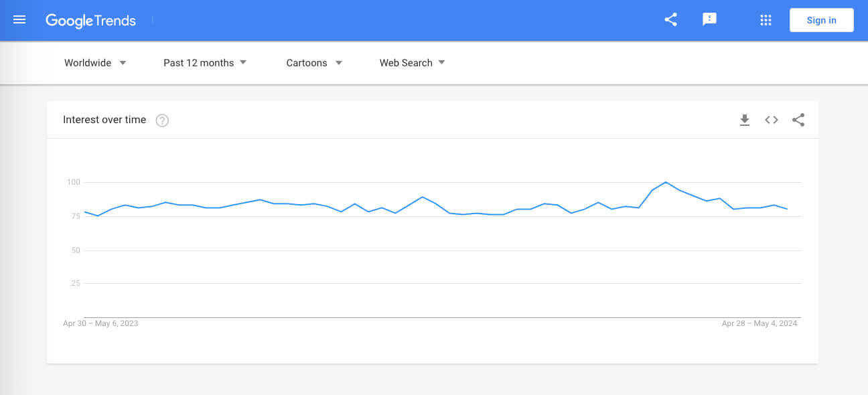Click the share icon in header
The image size is (868, 395).
point(670,20)
